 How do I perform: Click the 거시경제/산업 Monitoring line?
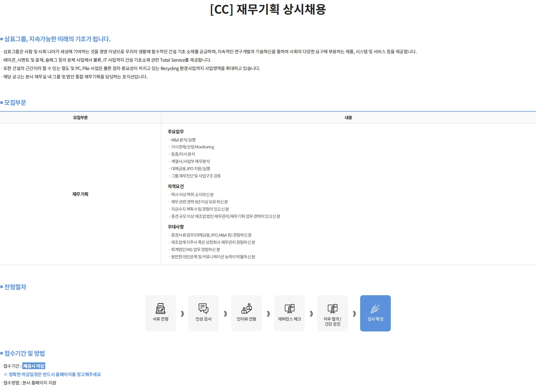192,147
